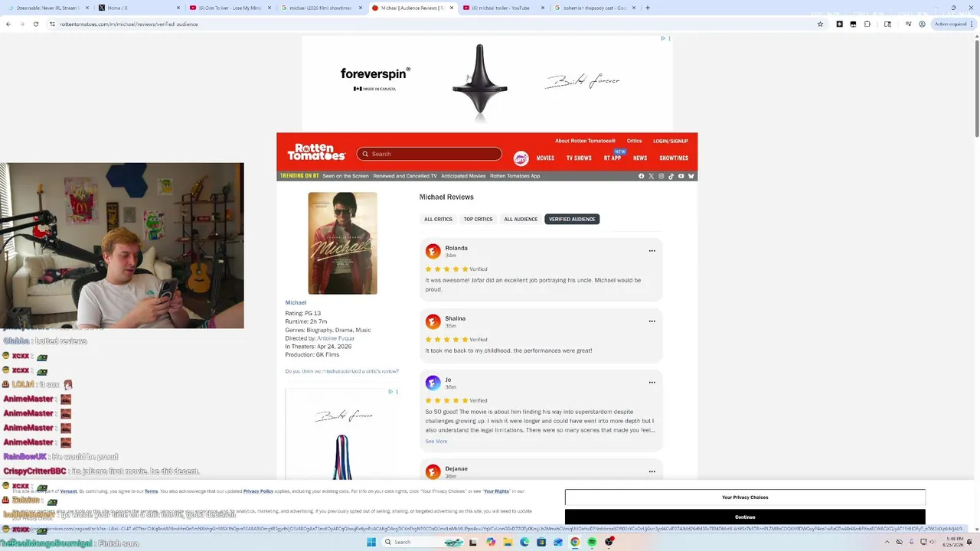Screen dimensions: 980x551
Task: Select the All Audience filter
Action: coord(521,219)
